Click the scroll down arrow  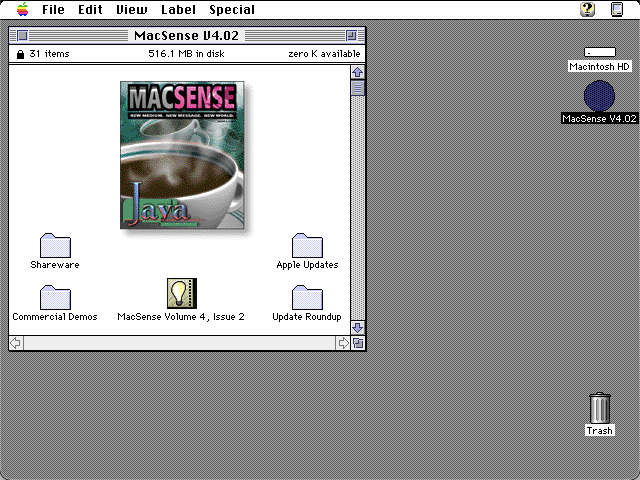pyautogui.click(x=358, y=328)
